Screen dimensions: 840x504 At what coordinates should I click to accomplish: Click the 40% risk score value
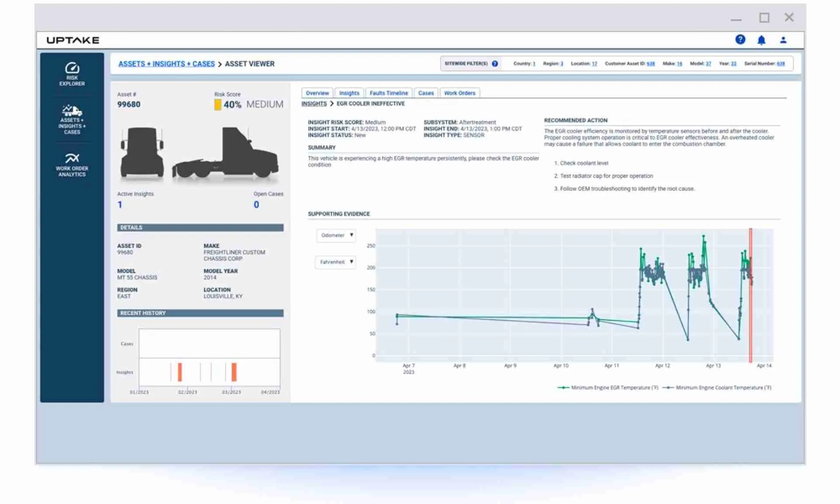coord(232,105)
